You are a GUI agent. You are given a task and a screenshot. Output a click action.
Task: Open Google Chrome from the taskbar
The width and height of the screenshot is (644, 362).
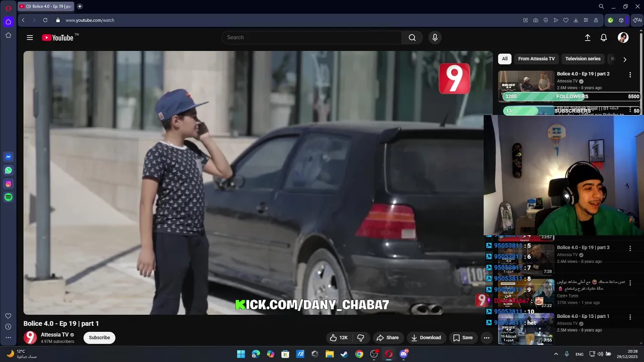(359, 354)
